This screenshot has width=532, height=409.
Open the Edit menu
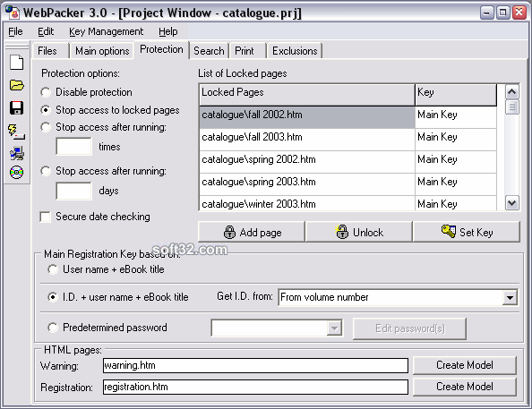click(46, 31)
